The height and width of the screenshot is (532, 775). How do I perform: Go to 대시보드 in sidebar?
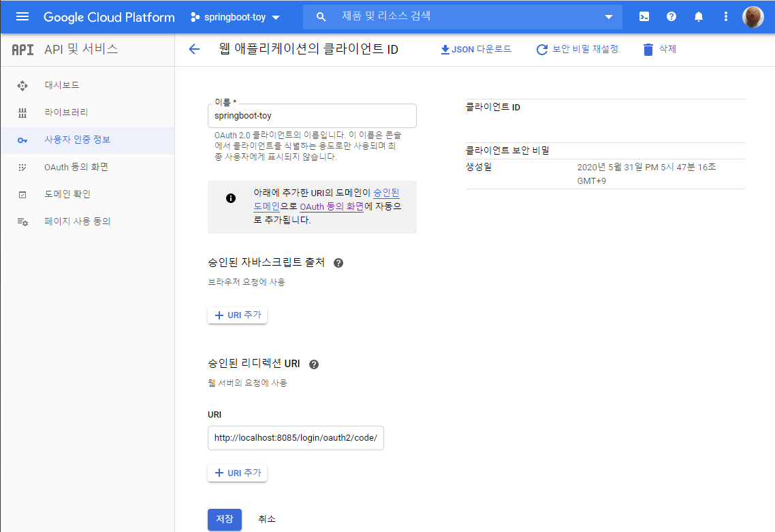(62, 85)
